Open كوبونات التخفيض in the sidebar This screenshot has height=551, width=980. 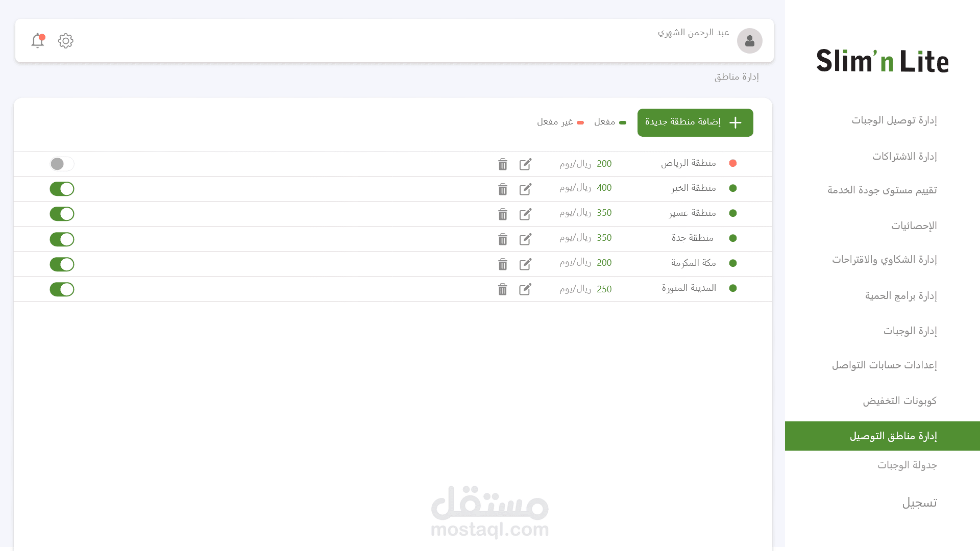(899, 400)
